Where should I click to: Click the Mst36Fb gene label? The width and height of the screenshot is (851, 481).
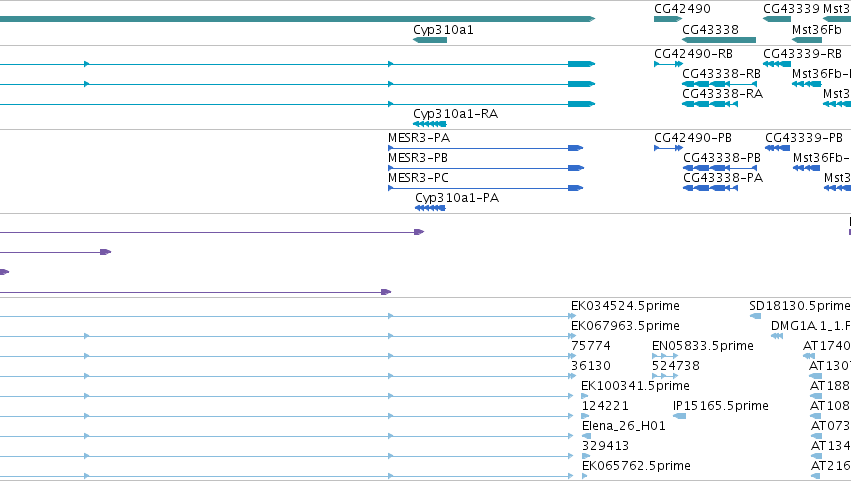[816, 30]
